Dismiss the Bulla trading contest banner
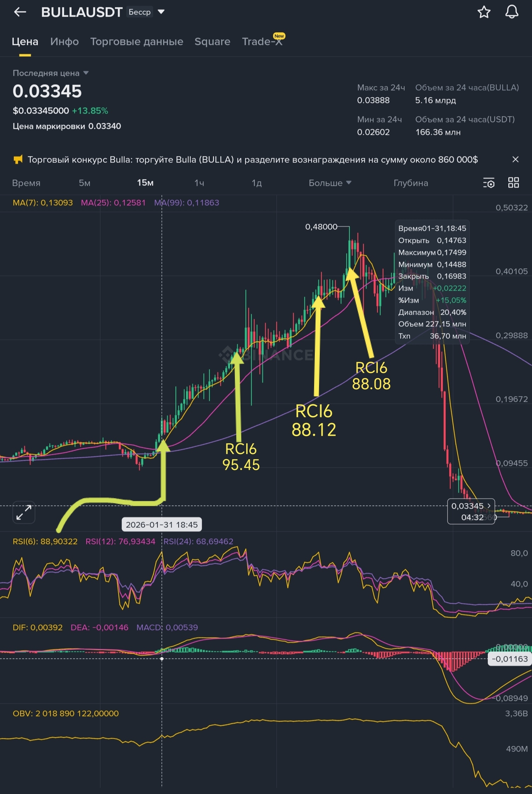The height and width of the screenshot is (794, 532). [x=515, y=160]
